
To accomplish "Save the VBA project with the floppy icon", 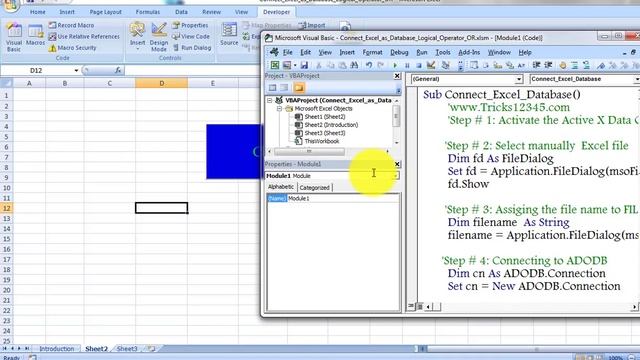I will pyautogui.click(x=304, y=65).
